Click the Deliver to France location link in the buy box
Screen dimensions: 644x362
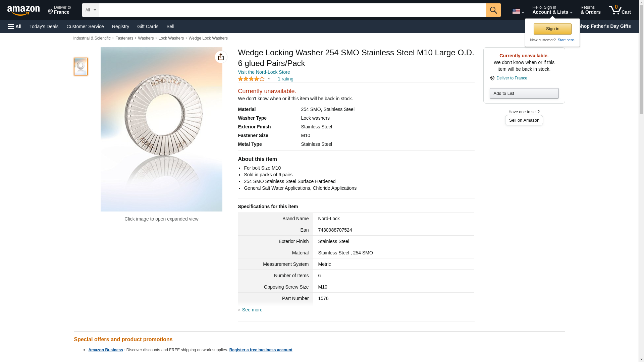click(x=511, y=78)
